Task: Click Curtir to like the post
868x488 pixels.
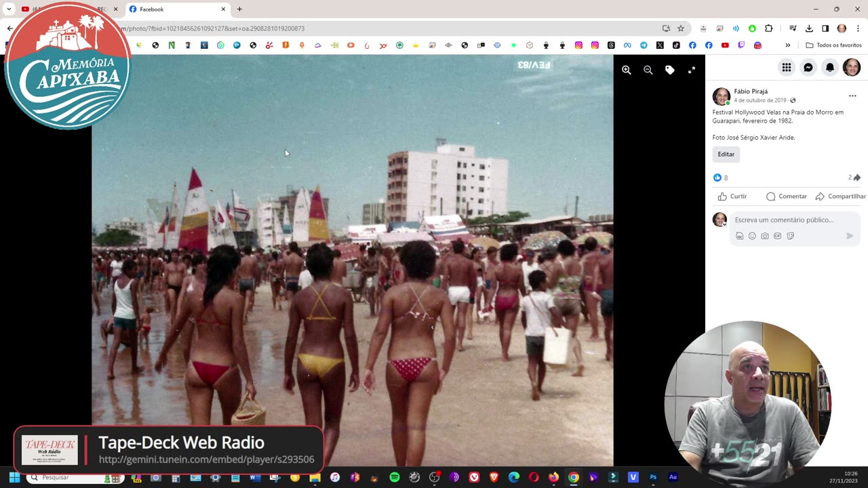Action: (732, 197)
